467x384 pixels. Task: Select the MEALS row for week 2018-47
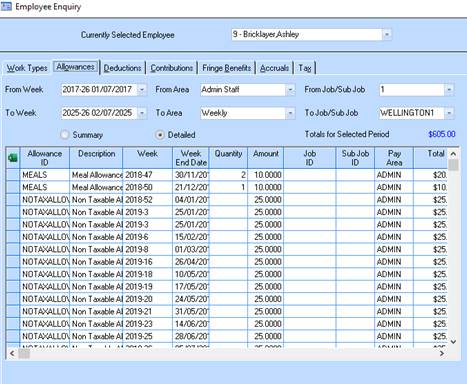point(227,175)
